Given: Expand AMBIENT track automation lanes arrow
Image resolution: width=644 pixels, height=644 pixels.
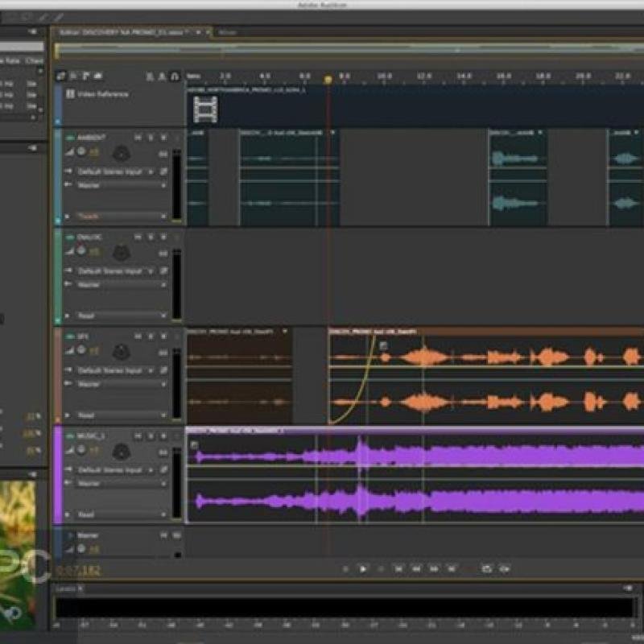Looking at the screenshot, I should (x=68, y=217).
